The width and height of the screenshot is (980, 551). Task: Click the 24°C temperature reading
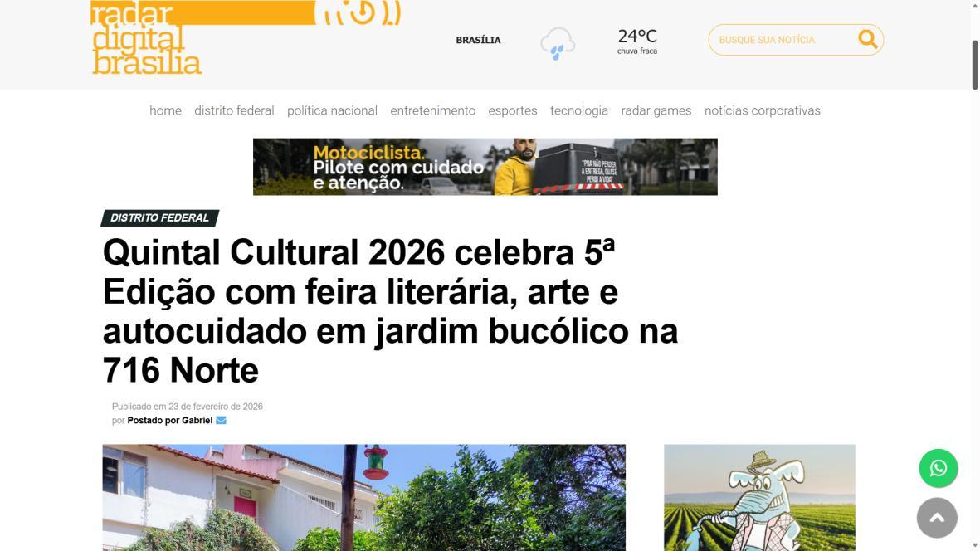[x=636, y=37]
